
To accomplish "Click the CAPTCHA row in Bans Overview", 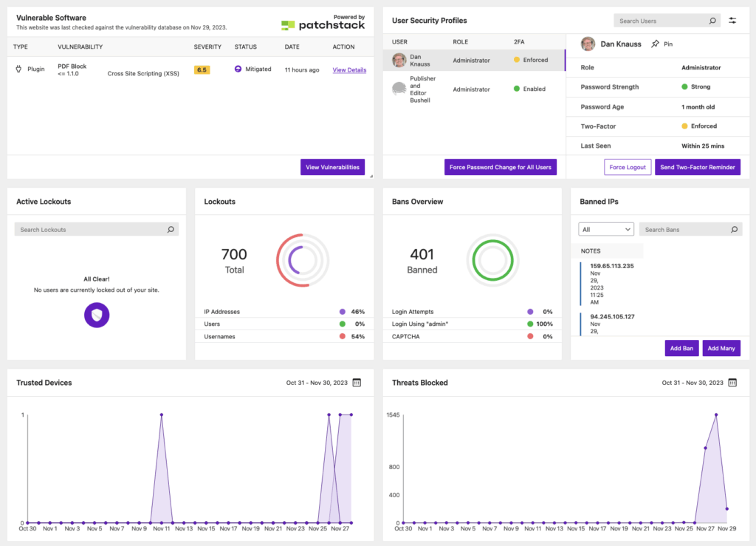I will click(472, 337).
